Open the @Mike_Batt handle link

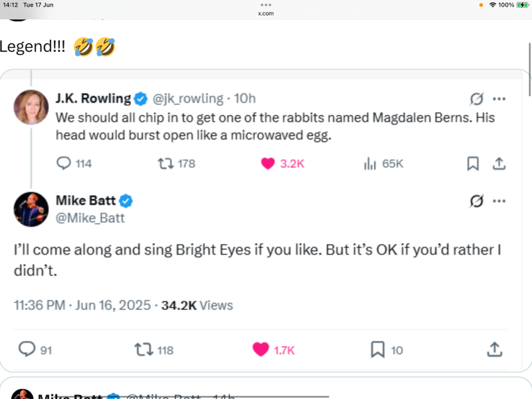(x=90, y=217)
